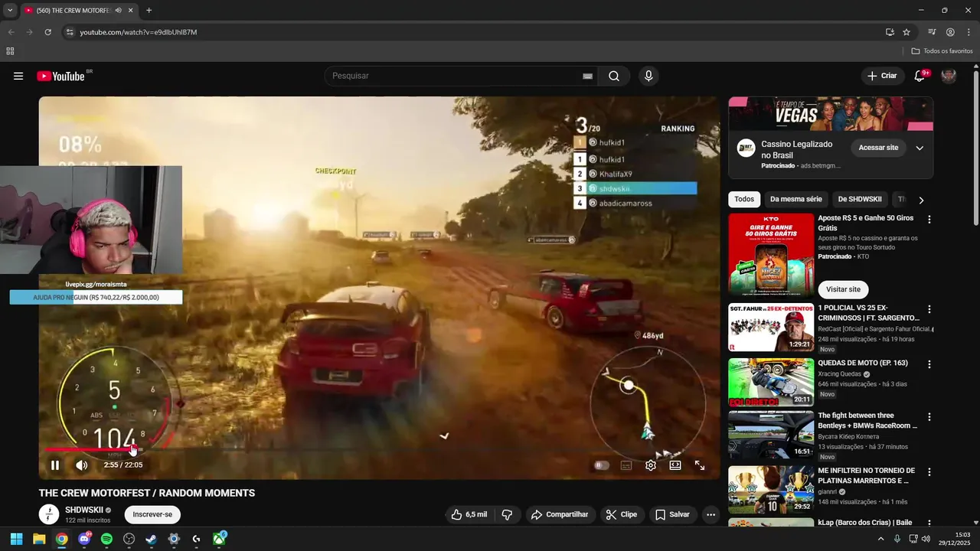Share the video via Compartilhar
This screenshot has height=551, width=980.
coord(560,514)
